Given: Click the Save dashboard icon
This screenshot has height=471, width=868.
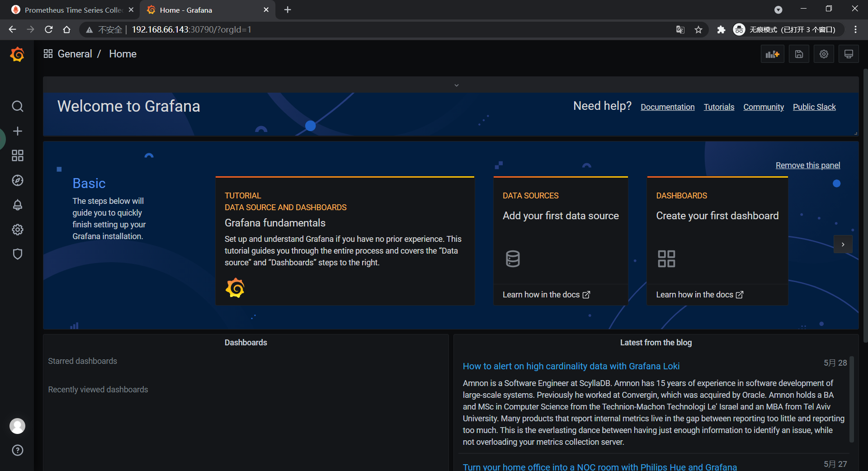Looking at the screenshot, I should click(x=799, y=54).
